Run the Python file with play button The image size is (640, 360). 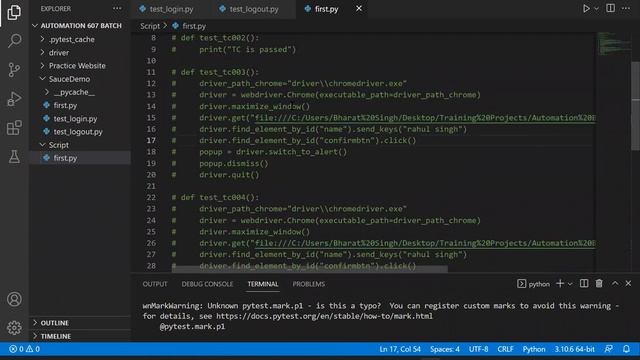click(x=586, y=9)
